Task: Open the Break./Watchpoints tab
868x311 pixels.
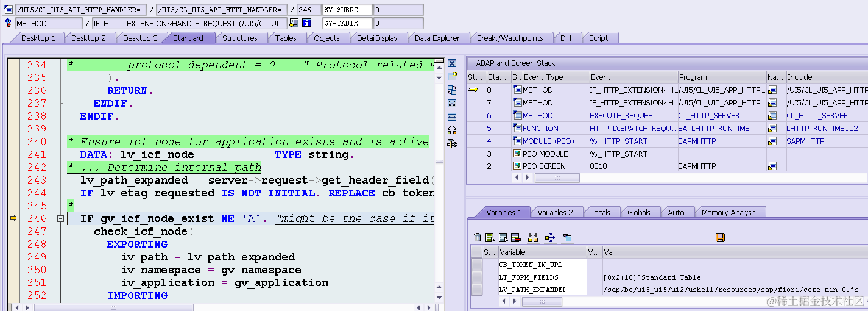Action: 510,38
